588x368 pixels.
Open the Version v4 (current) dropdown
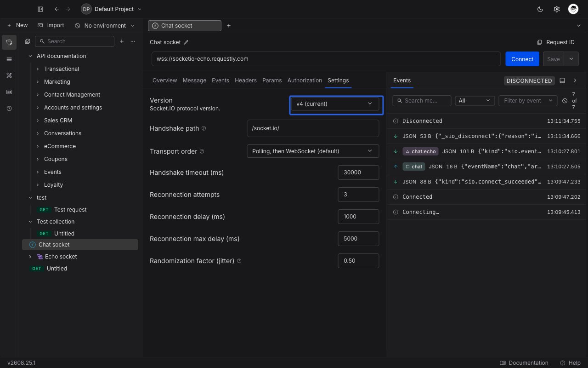point(334,104)
